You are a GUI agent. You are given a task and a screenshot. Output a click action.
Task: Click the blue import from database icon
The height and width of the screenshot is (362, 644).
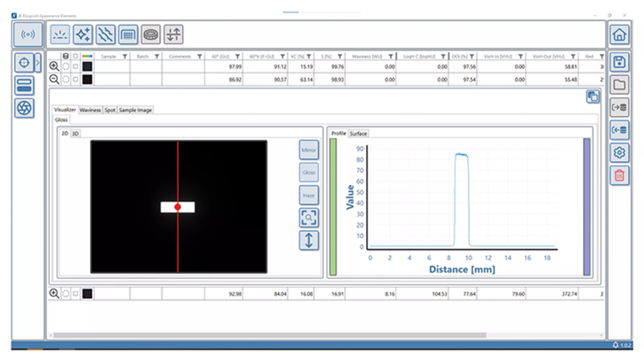619,130
